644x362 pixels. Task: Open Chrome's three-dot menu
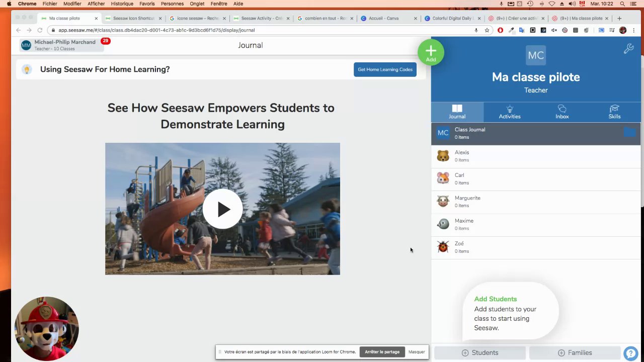pyautogui.click(x=633, y=30)
